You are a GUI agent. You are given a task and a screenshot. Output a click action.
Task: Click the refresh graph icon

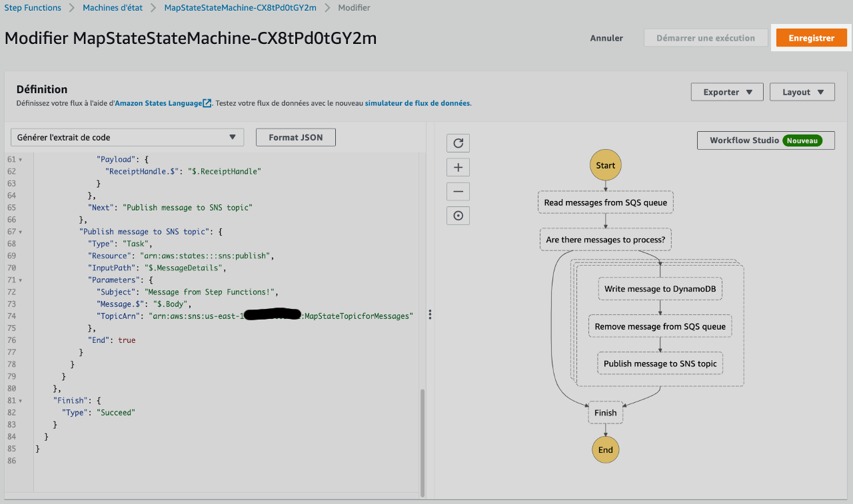[458, 143]
